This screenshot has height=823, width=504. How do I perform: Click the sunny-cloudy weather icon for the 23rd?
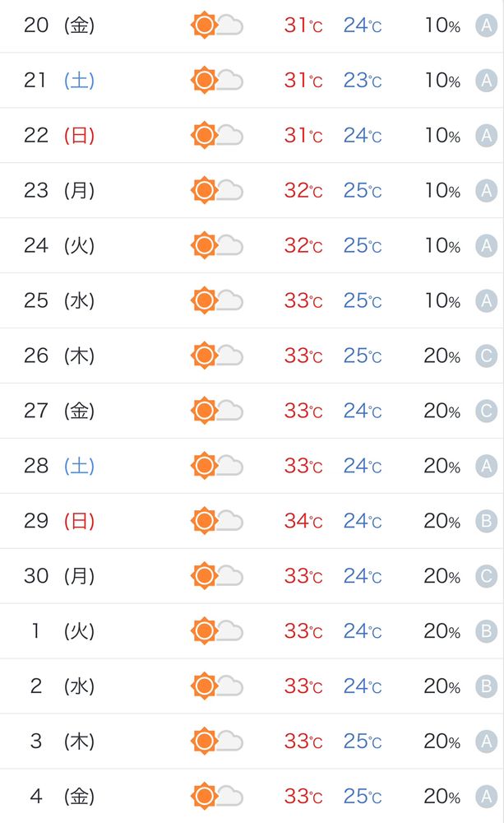(216, 190)
